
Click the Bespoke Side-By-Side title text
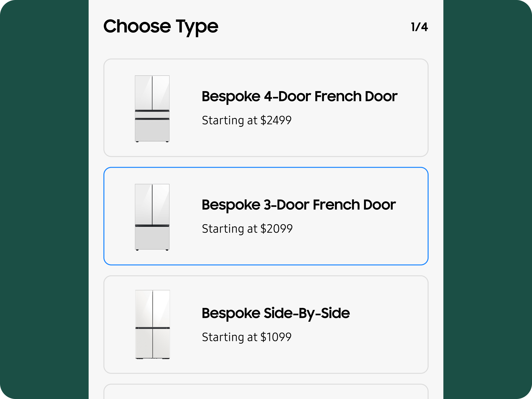tap(276, 313)
